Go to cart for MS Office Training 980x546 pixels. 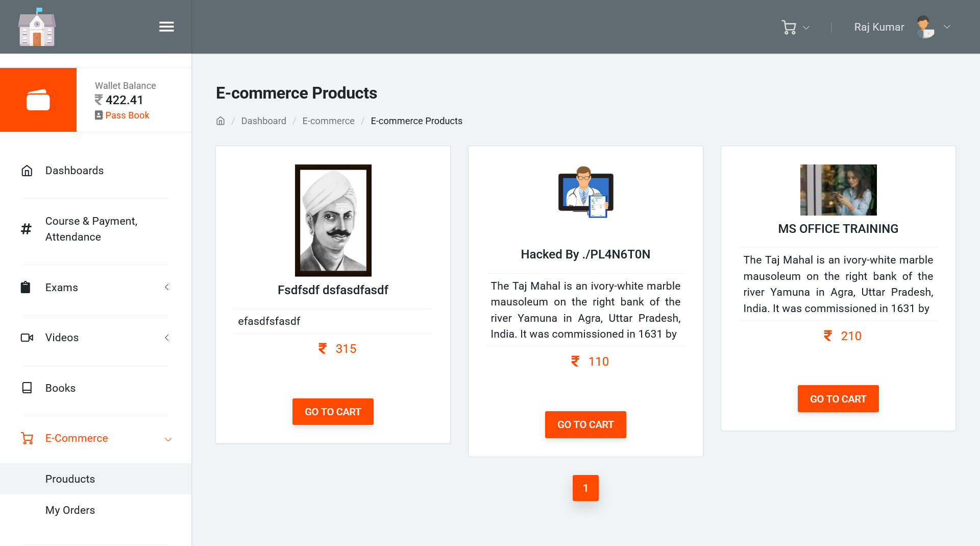click(x=838, y=399)
